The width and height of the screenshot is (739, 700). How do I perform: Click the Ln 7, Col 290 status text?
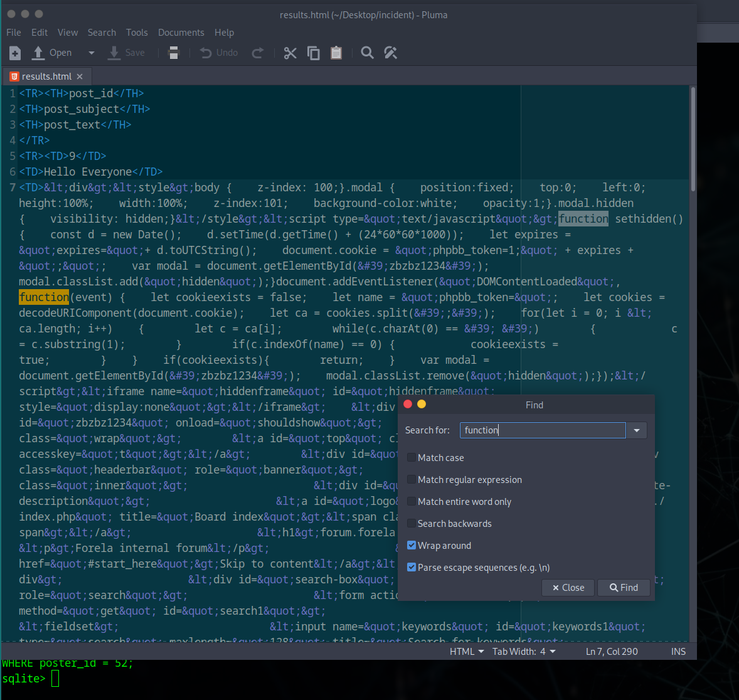pos(612,652)
